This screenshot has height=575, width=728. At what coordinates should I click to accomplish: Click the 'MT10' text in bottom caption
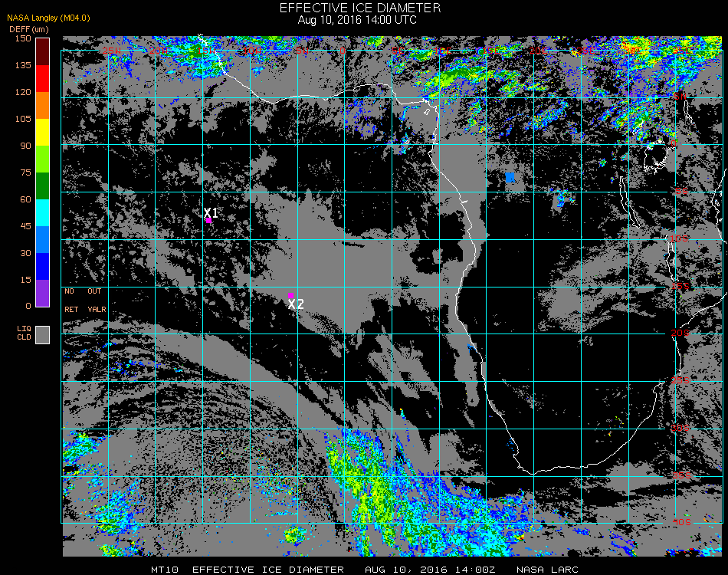(x=165, y=570)
